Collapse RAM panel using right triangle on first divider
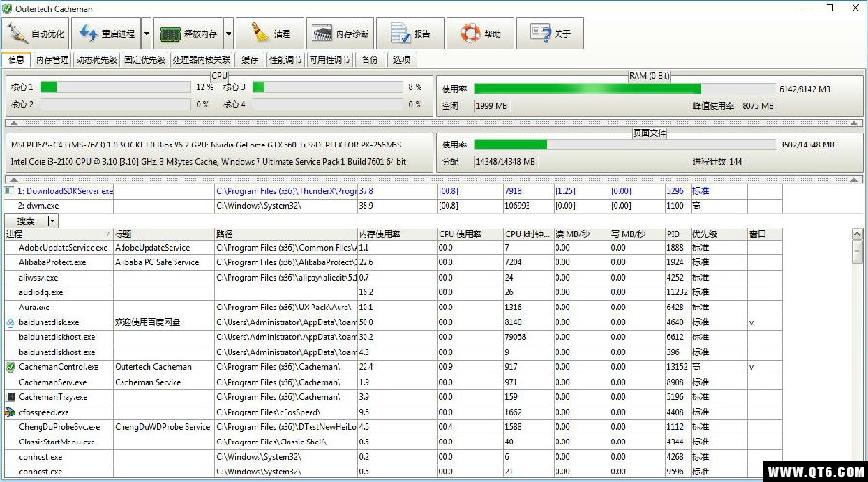 tap(854, 123)
